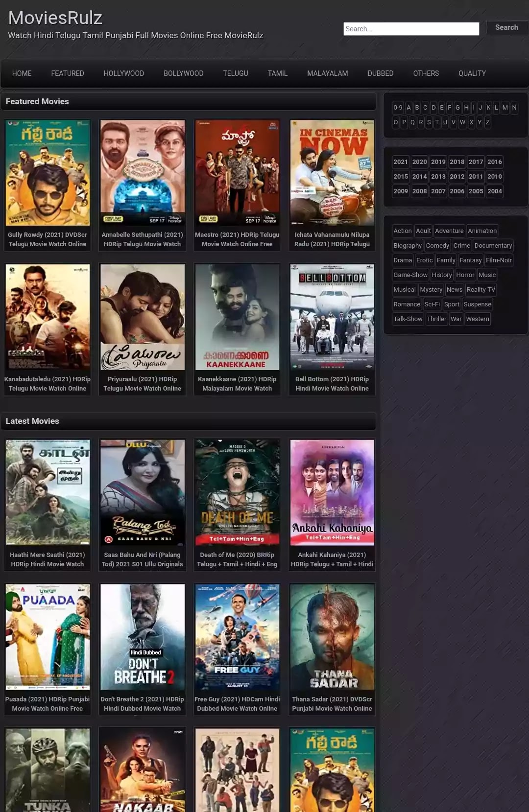Select the Reality-TV genre tag

pyautogui.click(x=481, y=290)
